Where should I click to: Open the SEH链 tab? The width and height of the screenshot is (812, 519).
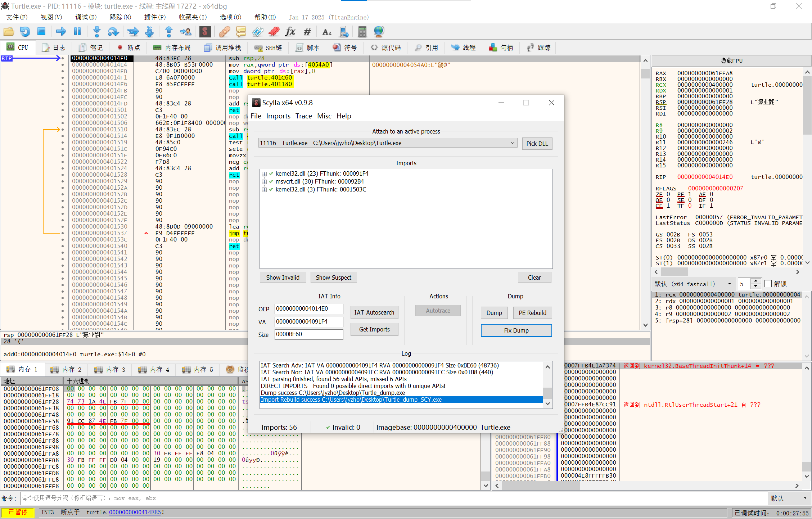[x=268, y=48]
